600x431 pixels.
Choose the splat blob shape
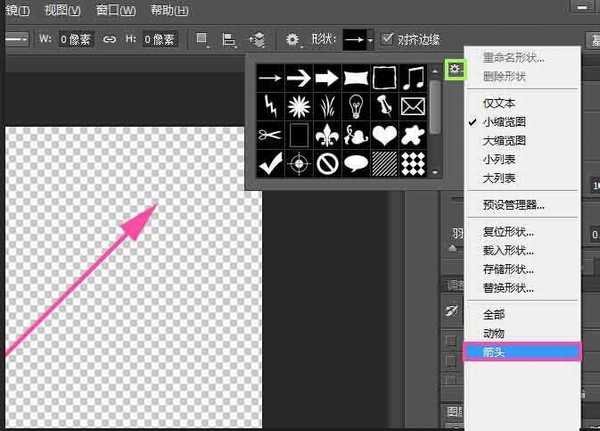coord(413,135)
